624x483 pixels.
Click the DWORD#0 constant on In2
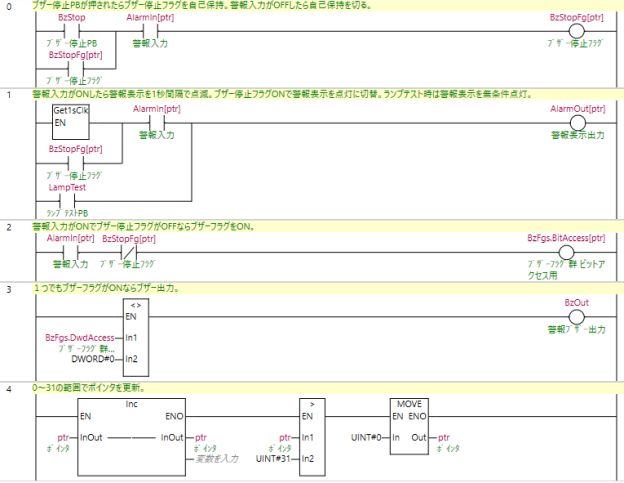pyautogui.click(x=93, y=359)
